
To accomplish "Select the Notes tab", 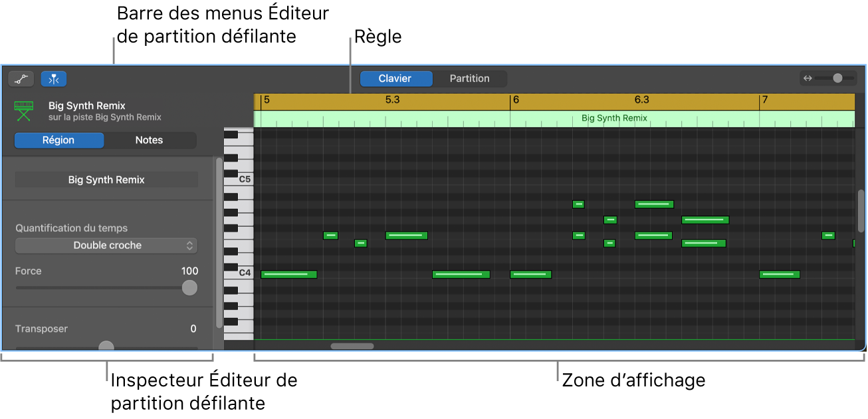I will [x=149, y=140].
